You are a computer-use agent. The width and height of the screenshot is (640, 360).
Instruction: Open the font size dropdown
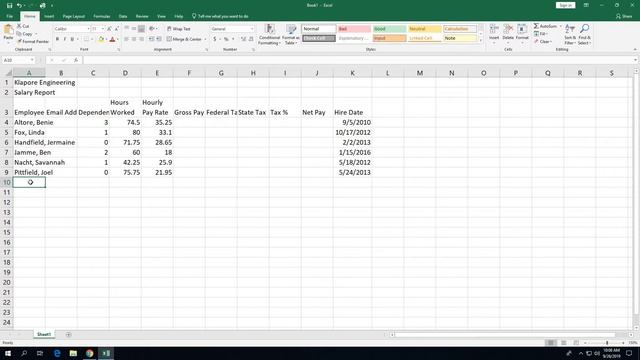click(x=102, y=29)
